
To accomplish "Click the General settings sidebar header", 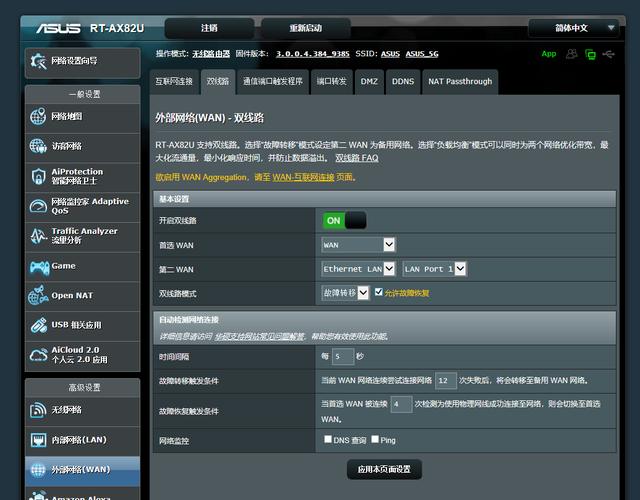I will [83, 94].
